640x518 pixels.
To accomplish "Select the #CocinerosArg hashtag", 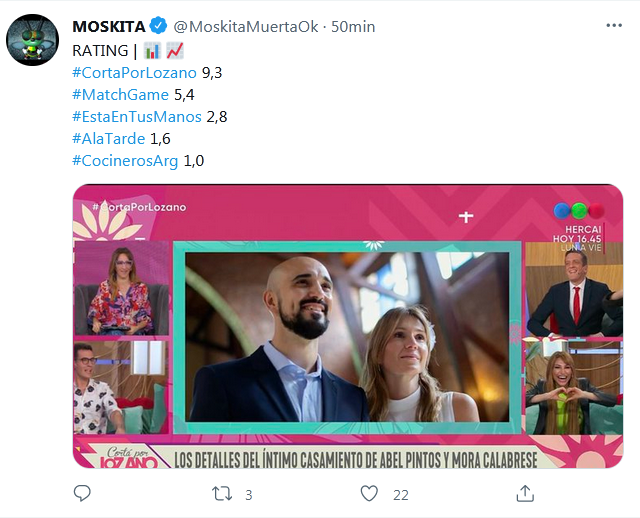I will (125, 161).
